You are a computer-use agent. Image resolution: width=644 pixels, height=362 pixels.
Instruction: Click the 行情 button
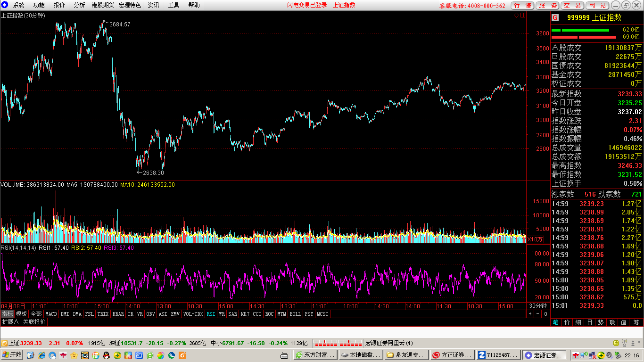(522, 6)
